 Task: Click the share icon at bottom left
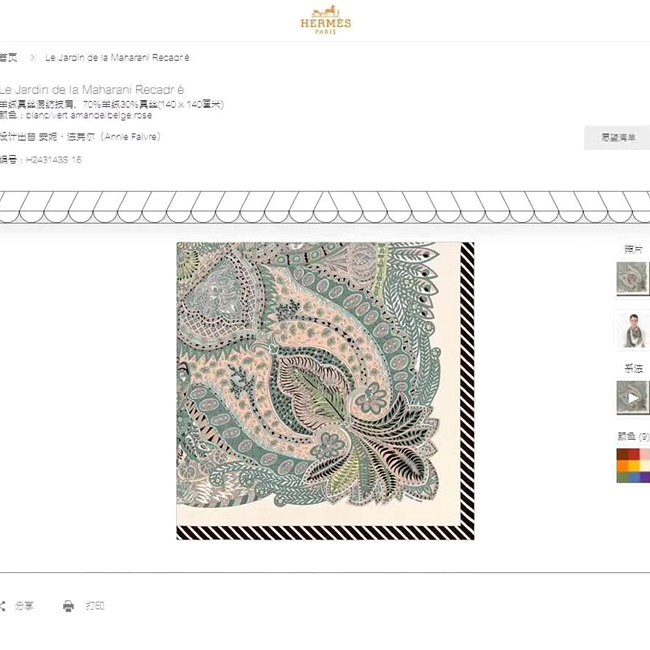coord(2,606)
